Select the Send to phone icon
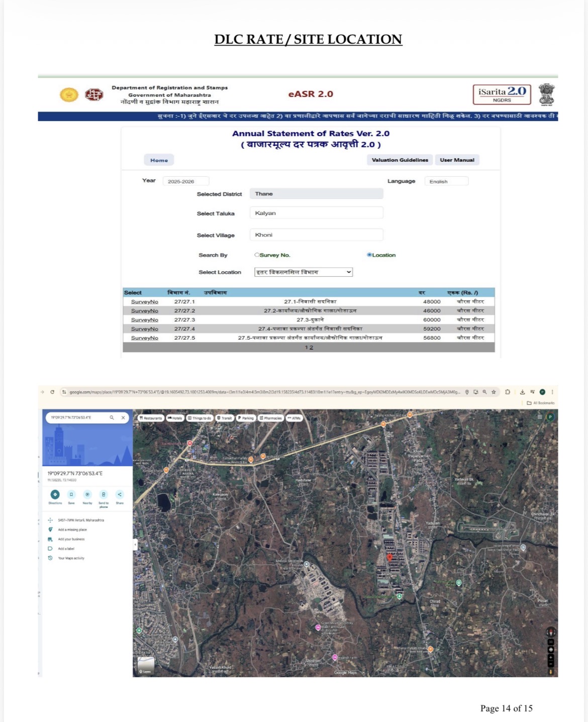The width and height of the screenshot is (588, 722). pos(104,494)
